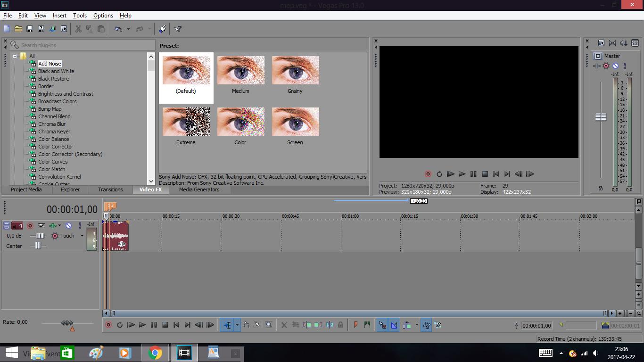Click the What's This help icon
Screen dimensions: 644x362
(x=178, y=29)
